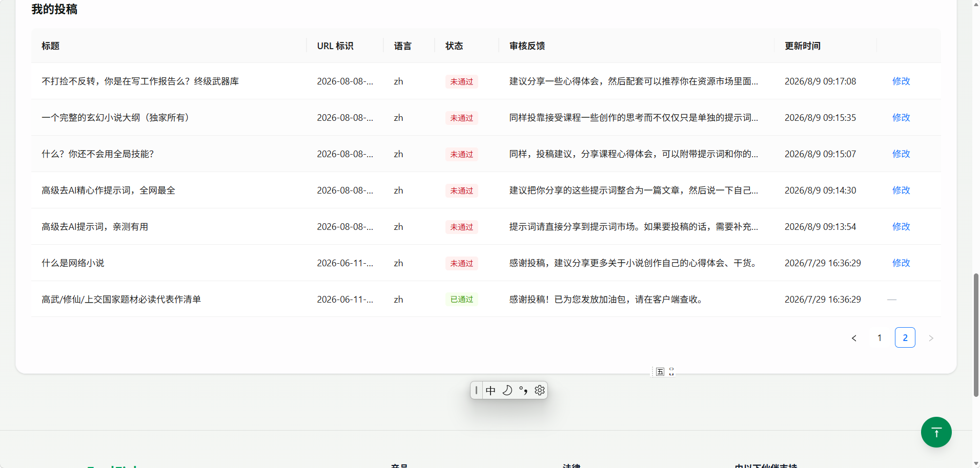The height and width of the screenshot is (468, 980).
Task: Click 未通过 badge in 玄幻小说大纲 row
Action: click(x=462, y=118)
